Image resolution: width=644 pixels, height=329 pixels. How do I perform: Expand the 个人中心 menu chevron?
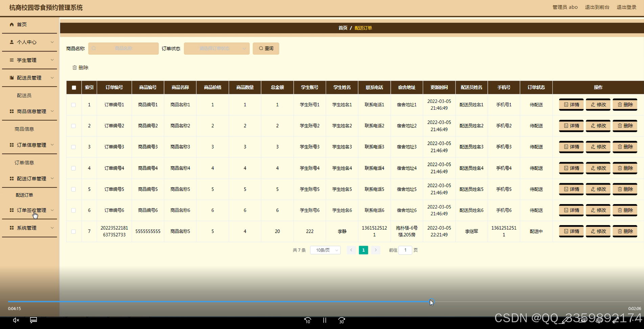coord(52,42)
